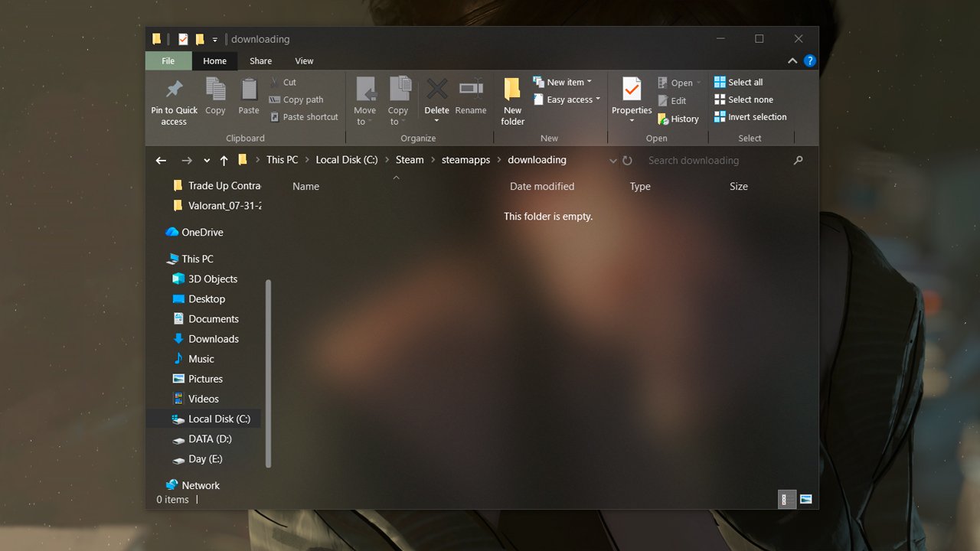Open Day (E:) drive

(x=197, y=458)
